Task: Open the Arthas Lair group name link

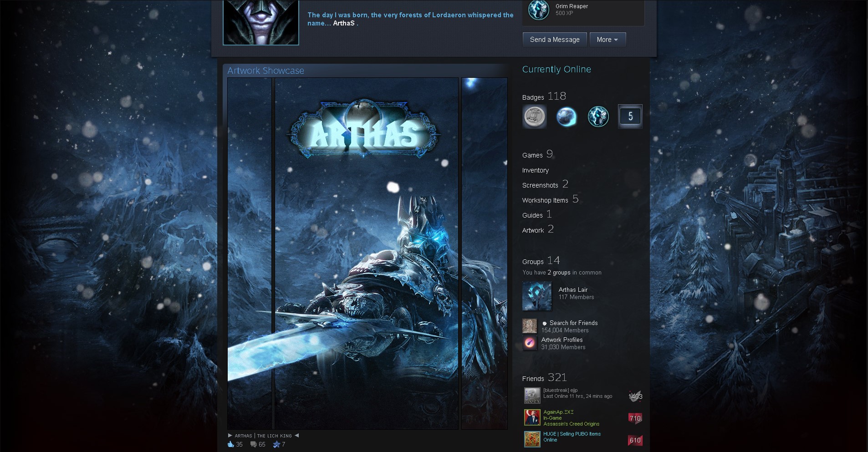Action: pos(573,289)
